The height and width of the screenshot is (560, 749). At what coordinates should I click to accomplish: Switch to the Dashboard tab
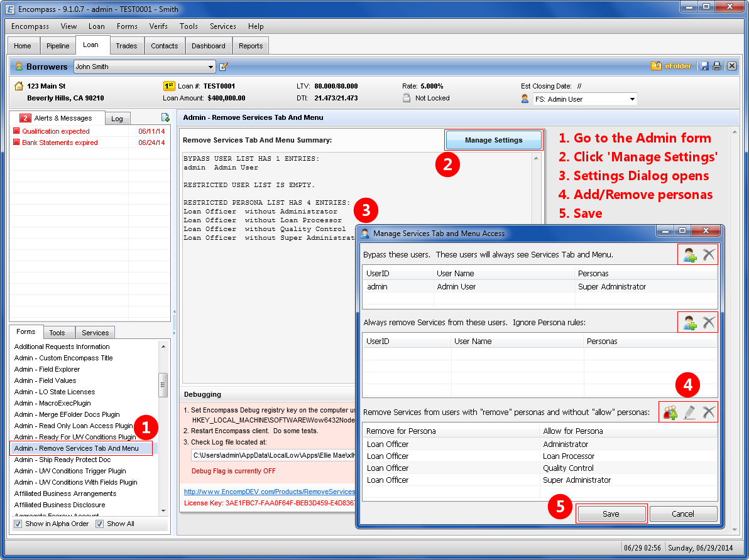[x=208, y=46]
